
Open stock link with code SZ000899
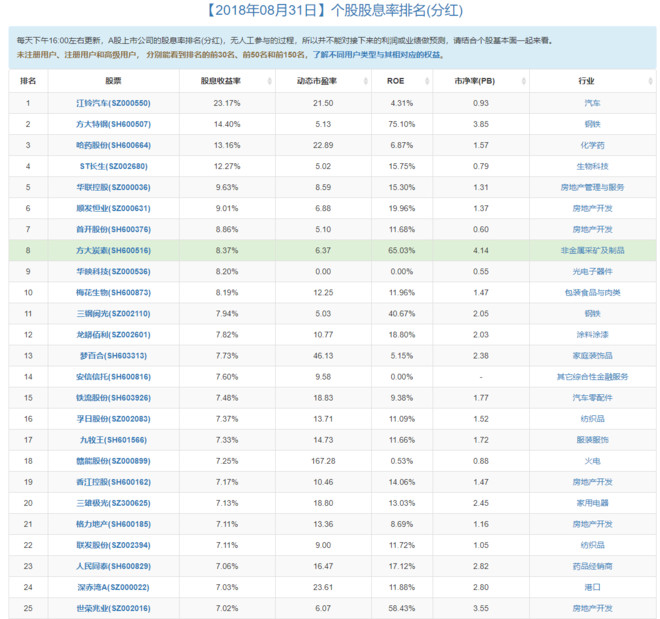click(x=113, y=461)
